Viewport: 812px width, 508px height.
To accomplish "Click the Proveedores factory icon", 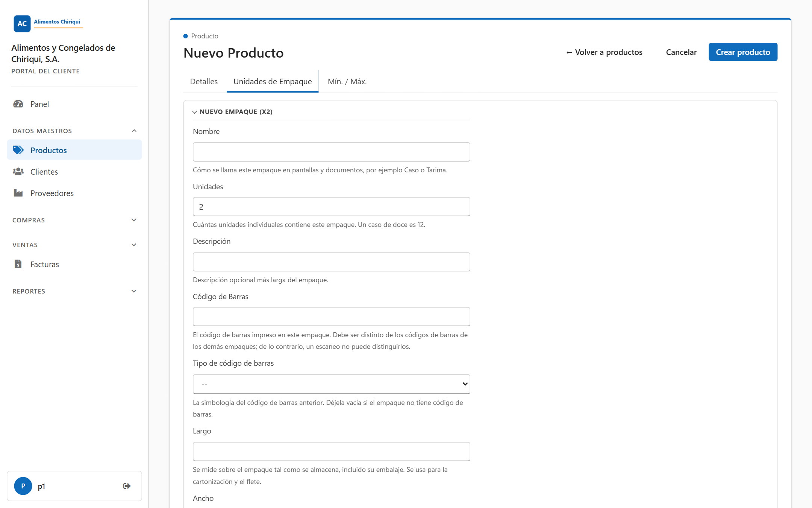I will (18, 193).
